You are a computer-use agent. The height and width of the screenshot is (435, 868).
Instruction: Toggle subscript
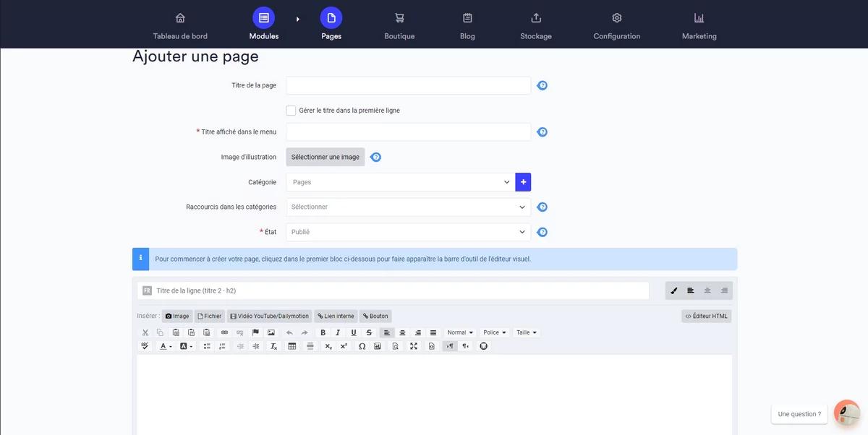coord(328,346)
